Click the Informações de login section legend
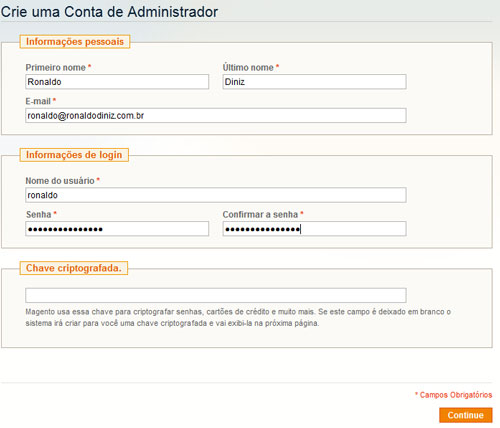Viewport: 500px width, 428px height. click(x=74, y=155)
